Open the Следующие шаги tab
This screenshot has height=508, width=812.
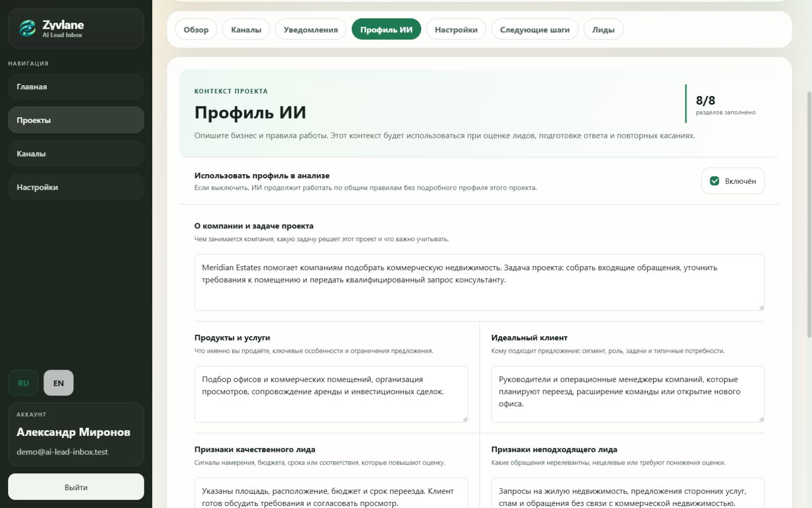(535, 29)
